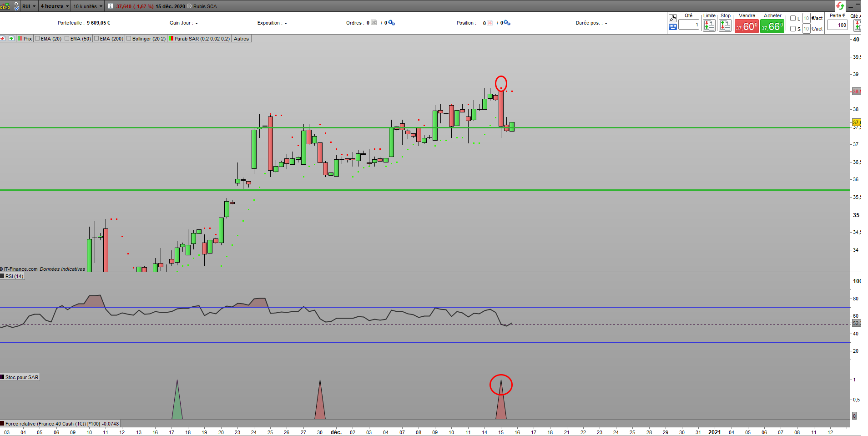868x436 pixels.
Task: Click the RSI (14) panel color icon
Action: [2, 276]
